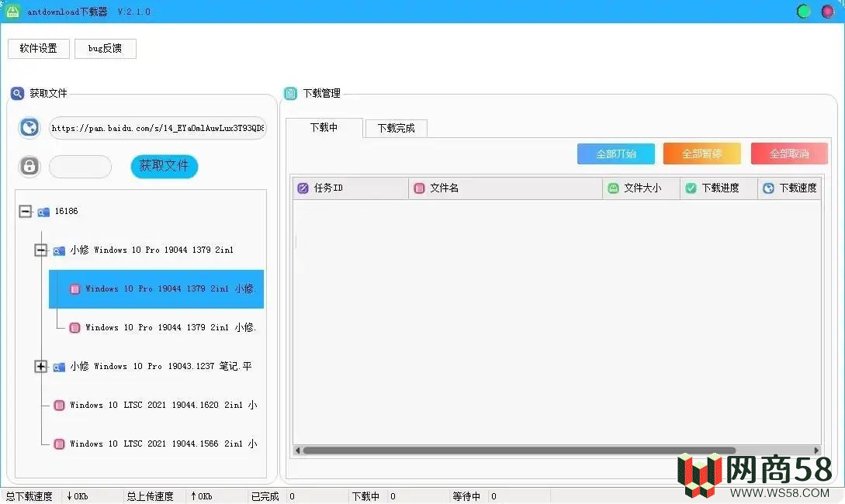
Task: Click 总下载速度 status bar label
Action: 29,496
